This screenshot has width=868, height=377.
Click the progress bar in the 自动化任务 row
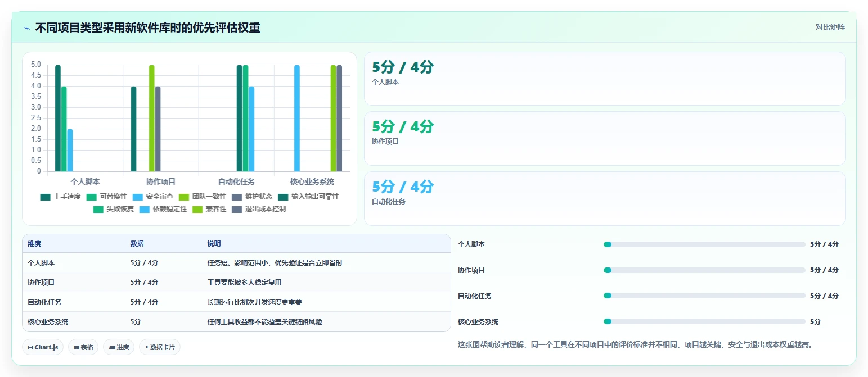[x=704, y=296]
